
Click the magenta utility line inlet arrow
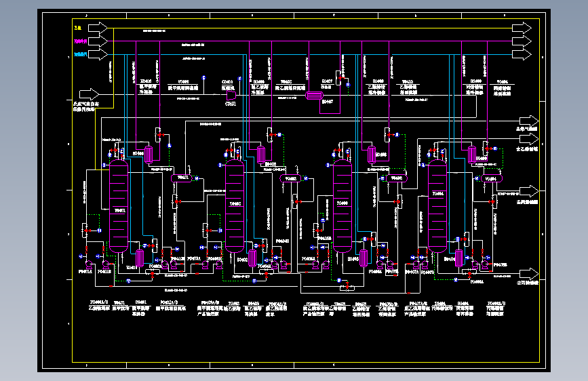click(x=98, y=41)
